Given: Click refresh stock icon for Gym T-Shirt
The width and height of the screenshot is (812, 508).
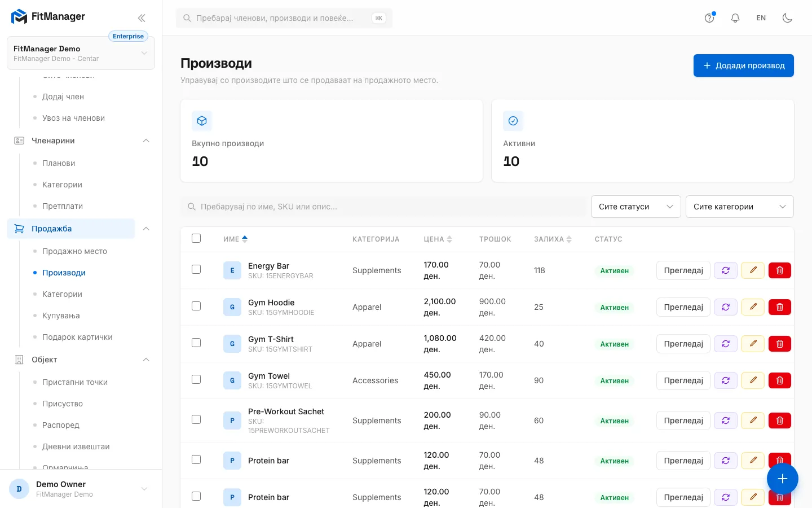Looking at the screenshot, I should click(726, 344).
